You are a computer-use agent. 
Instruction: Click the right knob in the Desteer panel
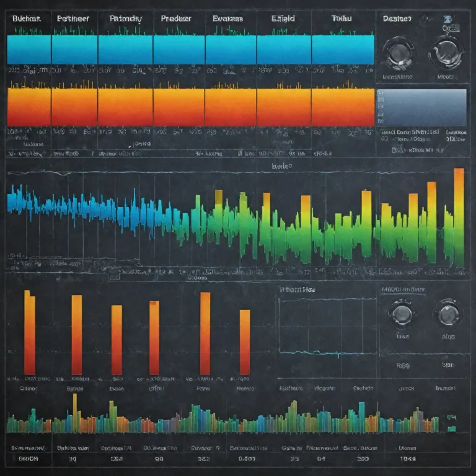coord(446,52)
